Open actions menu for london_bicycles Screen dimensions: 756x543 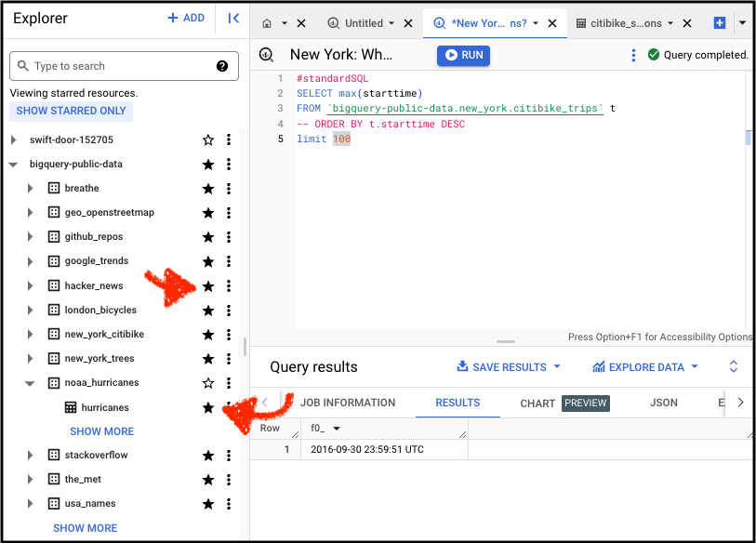[229, 310]
